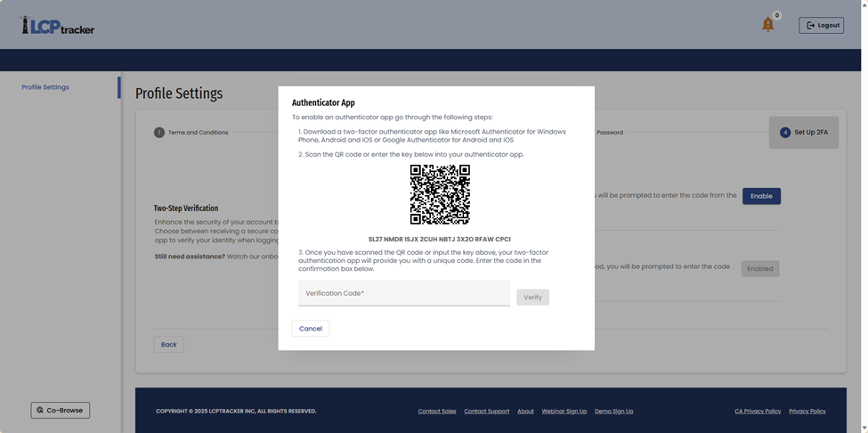Click the 'Still need assistance?' text
The width and height of the screenshot is (868, 433).
pos(190,257)
